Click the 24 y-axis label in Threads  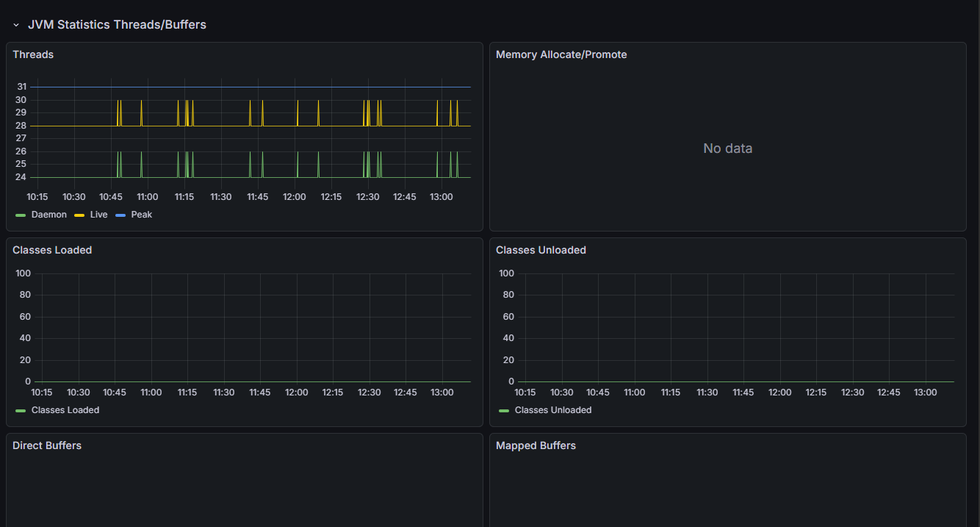click(x=21, y=177)
